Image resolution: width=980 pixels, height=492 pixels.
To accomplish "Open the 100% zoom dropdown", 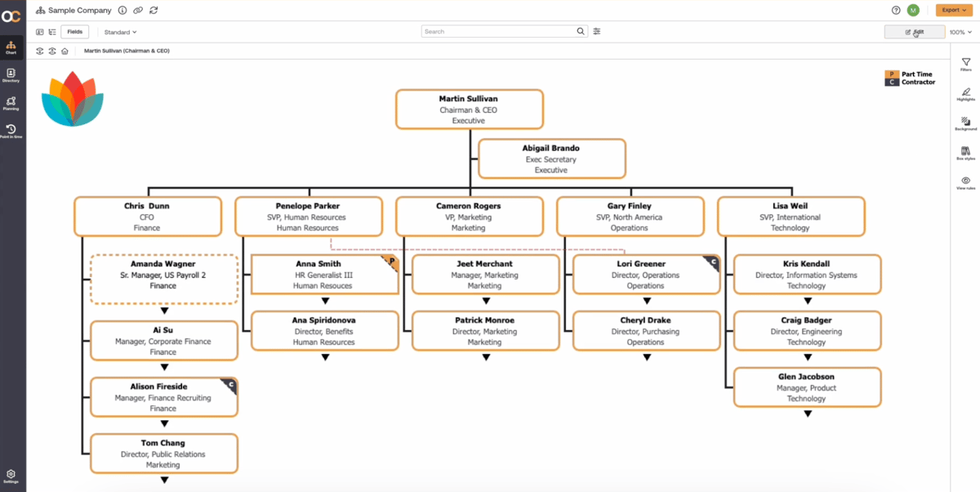I will tap(960, 31).
